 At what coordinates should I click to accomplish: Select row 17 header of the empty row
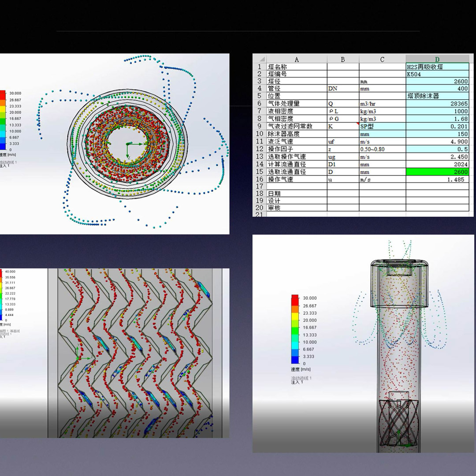pos(259,186)
